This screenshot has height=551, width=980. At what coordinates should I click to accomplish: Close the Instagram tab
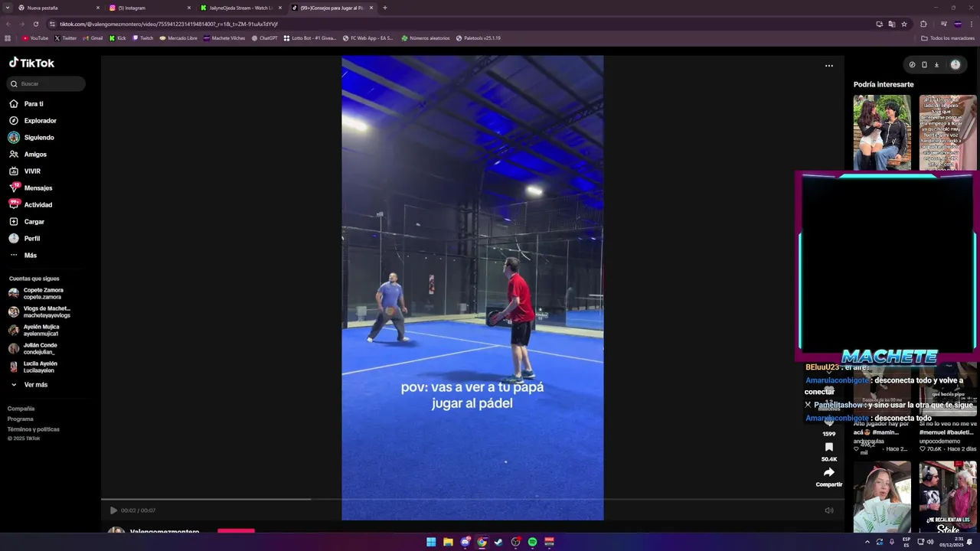click(x=189, y=8)
